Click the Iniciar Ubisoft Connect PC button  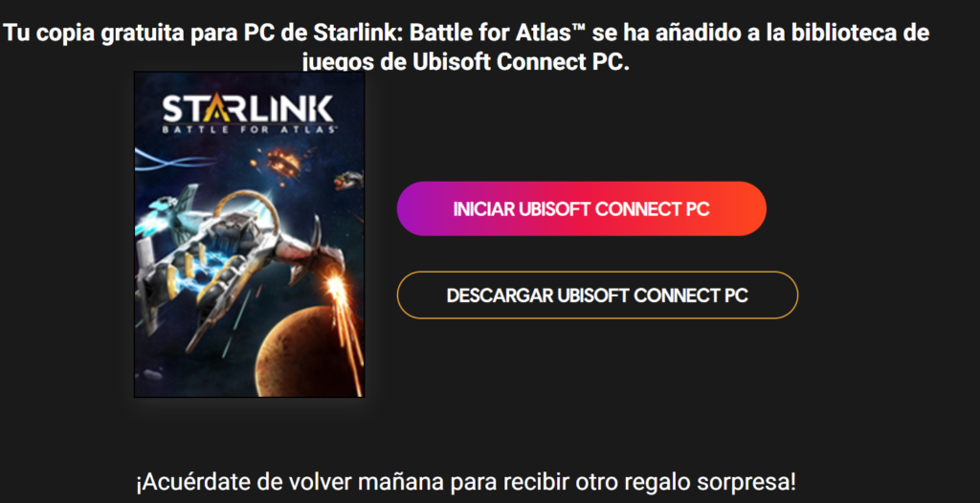tap(581, 208)
